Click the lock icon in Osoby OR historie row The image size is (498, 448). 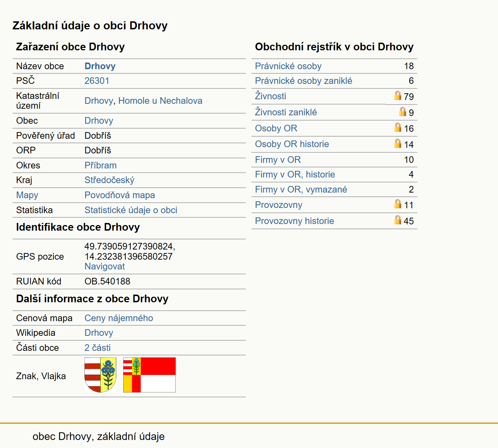tap(398, 143)
